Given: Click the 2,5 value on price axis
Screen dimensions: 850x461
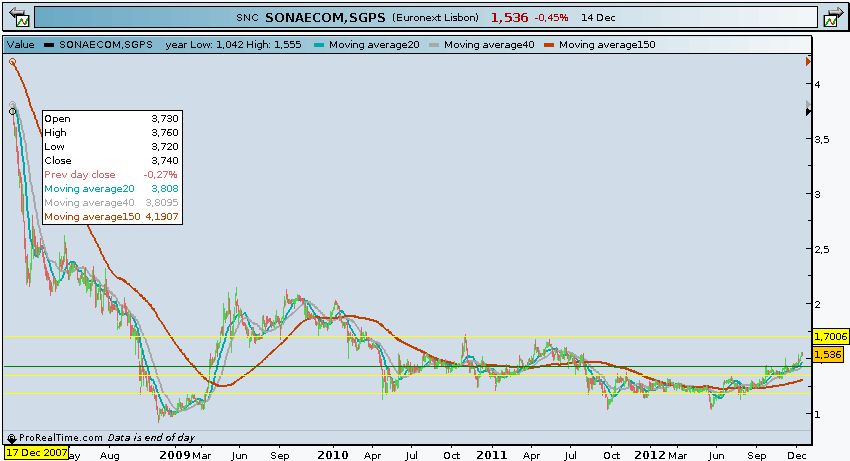Looking at the screenshot, I should [x=822, y=249].
